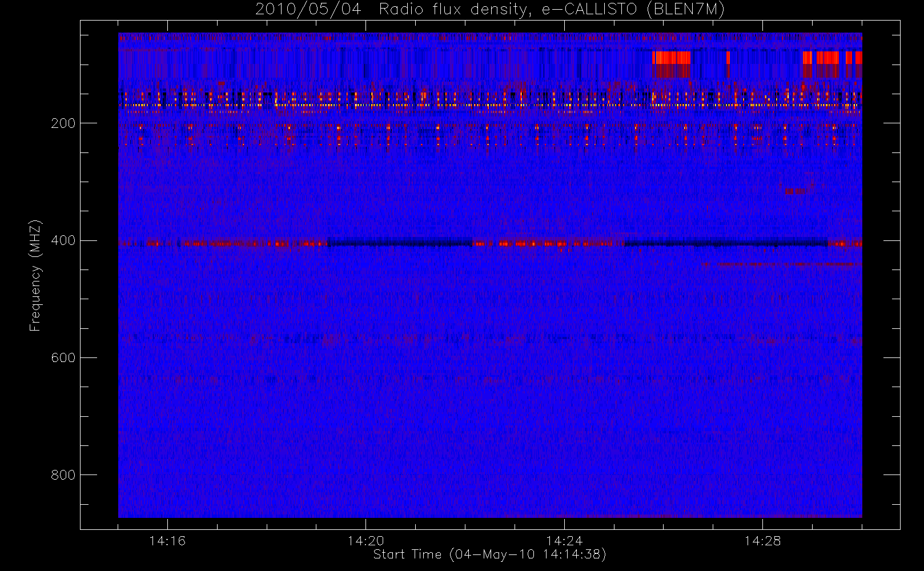Click the plot title 'Radio flux density, e-CALLISTO (BLEN7M)'
This screenshot has height=571, width=924.
coord(552,10)
